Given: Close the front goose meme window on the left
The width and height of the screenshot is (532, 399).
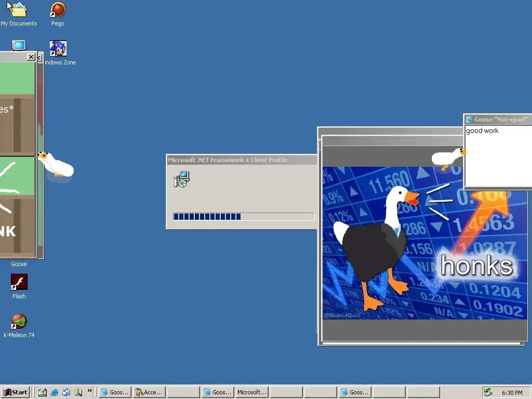Looking at the screenshot, I should pyautogui.click(x=31, y=57).
